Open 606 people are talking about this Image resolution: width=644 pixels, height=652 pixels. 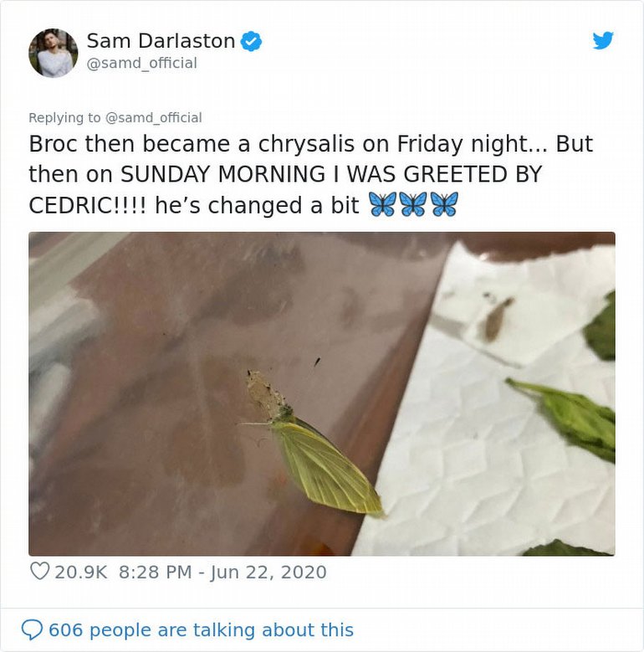tap(201, 629)
